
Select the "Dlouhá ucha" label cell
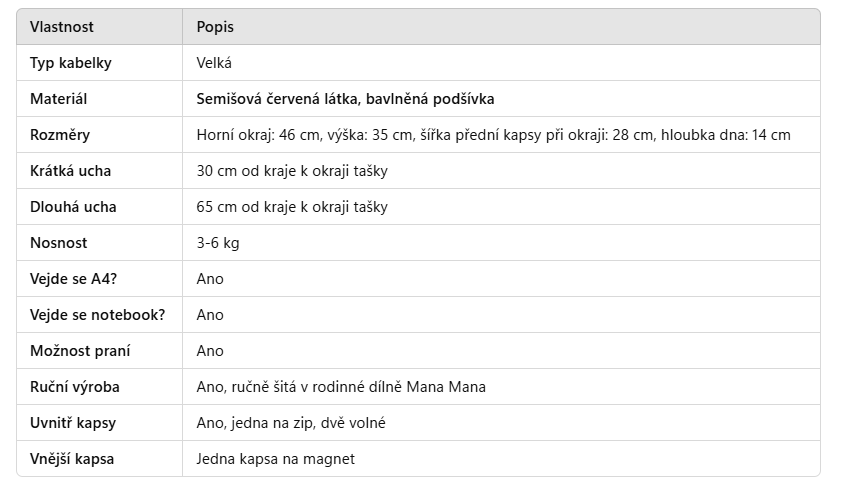coord(72,207)
